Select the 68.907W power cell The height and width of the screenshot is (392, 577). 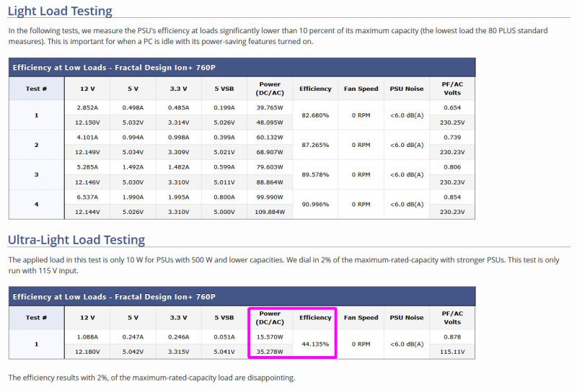pyautogui.click(x=270, y=152)
